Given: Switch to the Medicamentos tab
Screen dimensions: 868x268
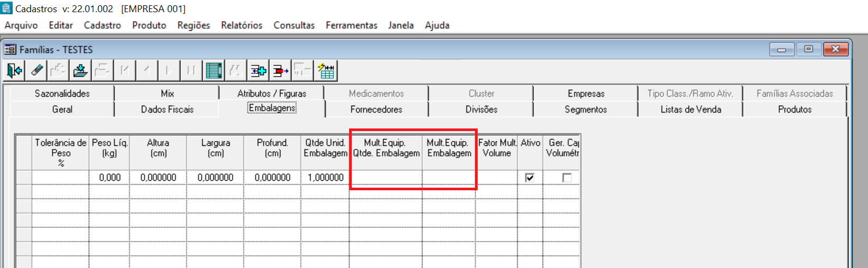Looking at the screenshot, I should [376, 94].
